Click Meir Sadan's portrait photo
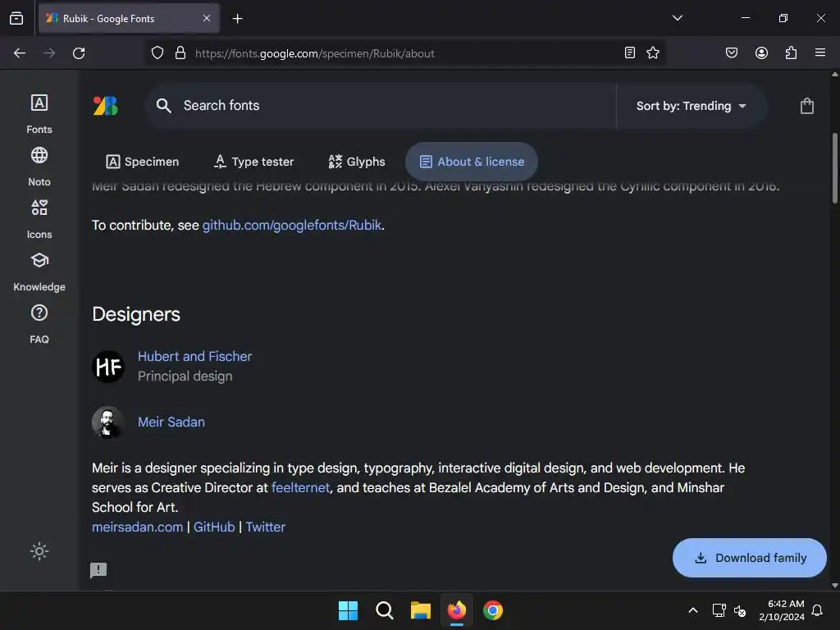Screen dimensions: 840x630 [108, 422]
